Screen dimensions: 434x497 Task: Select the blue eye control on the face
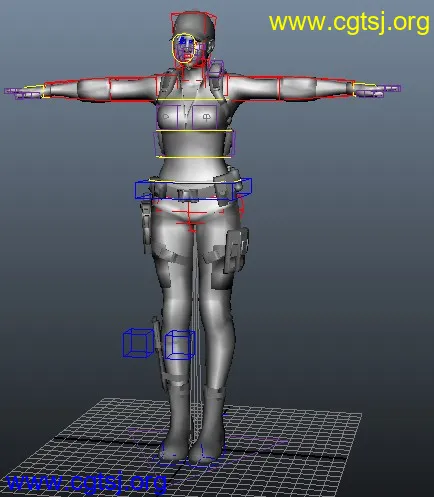point(183,41)
